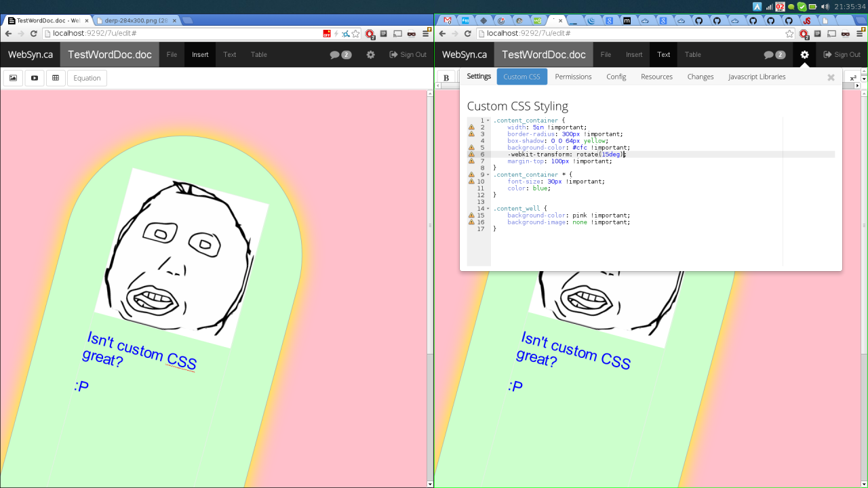Click the warning icon on line 2

471,127
